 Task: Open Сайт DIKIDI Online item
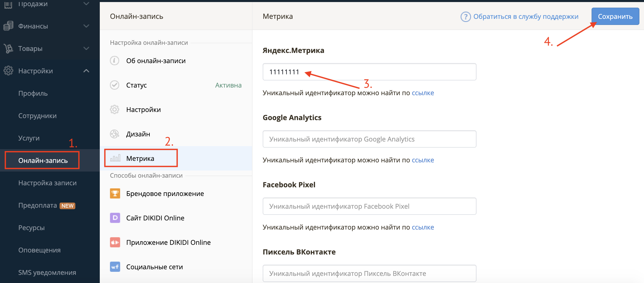[155, 218]
